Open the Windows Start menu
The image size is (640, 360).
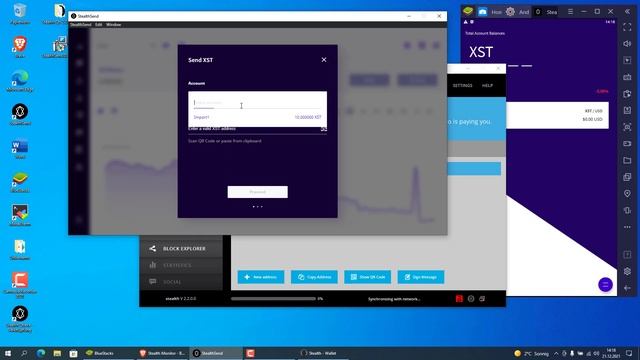pos(8,353)
